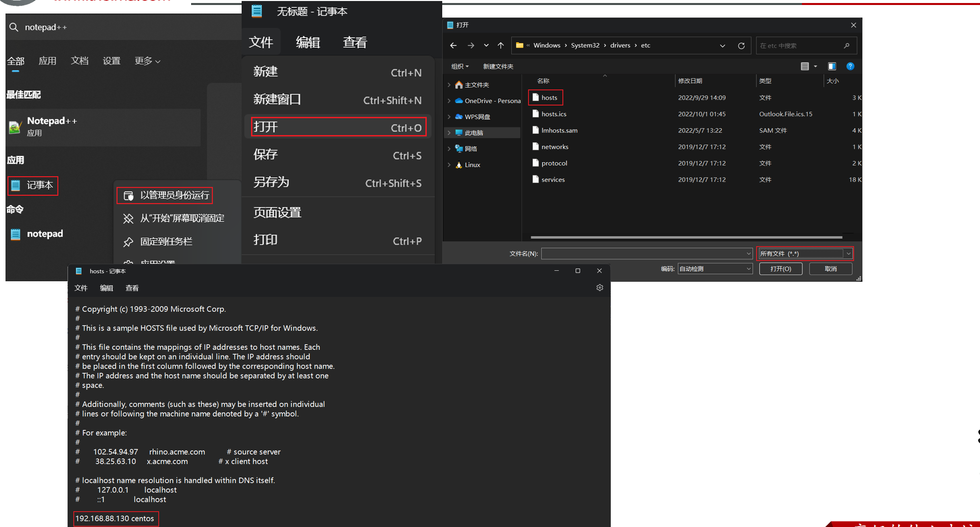Expand the Linux tree node
This screenshot has width=980, height=527.
point(449,165)
